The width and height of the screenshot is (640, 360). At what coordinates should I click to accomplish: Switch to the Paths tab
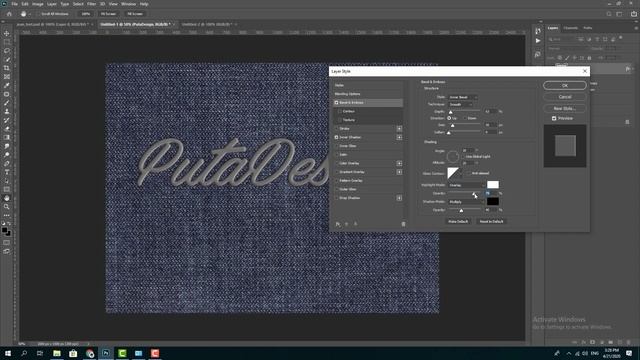[x=587, y=28]
